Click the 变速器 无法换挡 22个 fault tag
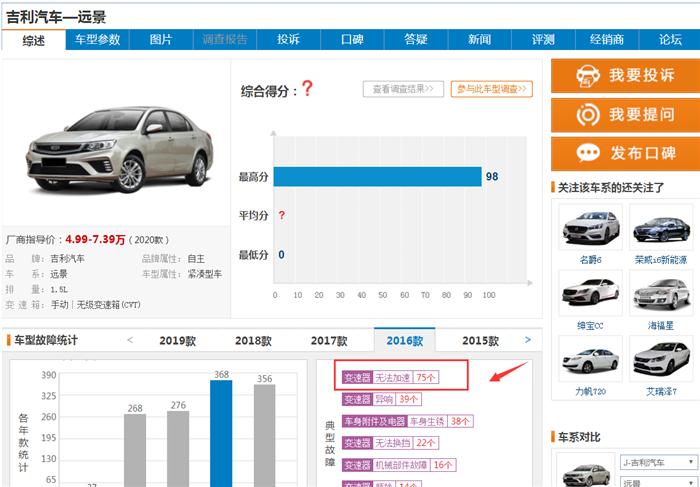The height and width of the screenshot is (487, 700). pyautogui.click(x=391, y=443)
